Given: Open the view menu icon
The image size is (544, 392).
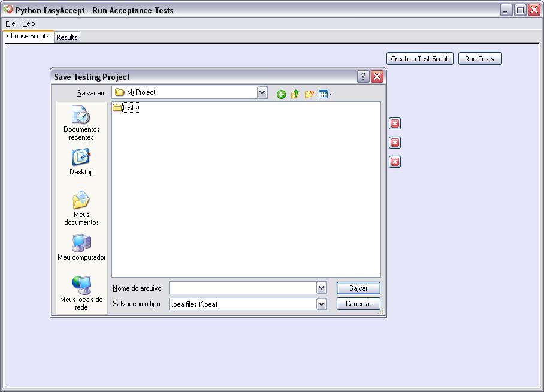Looking at the screenshot, I should coord(325,94).
